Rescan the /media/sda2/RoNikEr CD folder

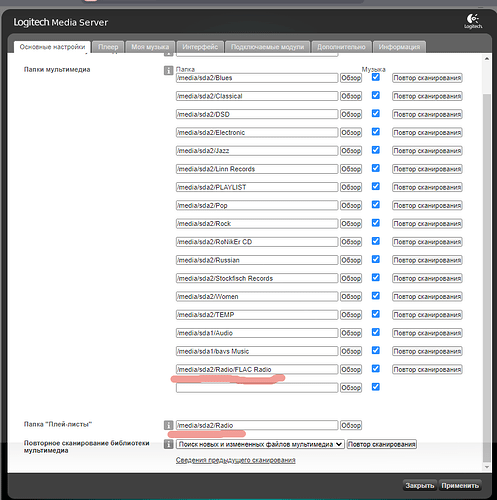tap(427, 242)
